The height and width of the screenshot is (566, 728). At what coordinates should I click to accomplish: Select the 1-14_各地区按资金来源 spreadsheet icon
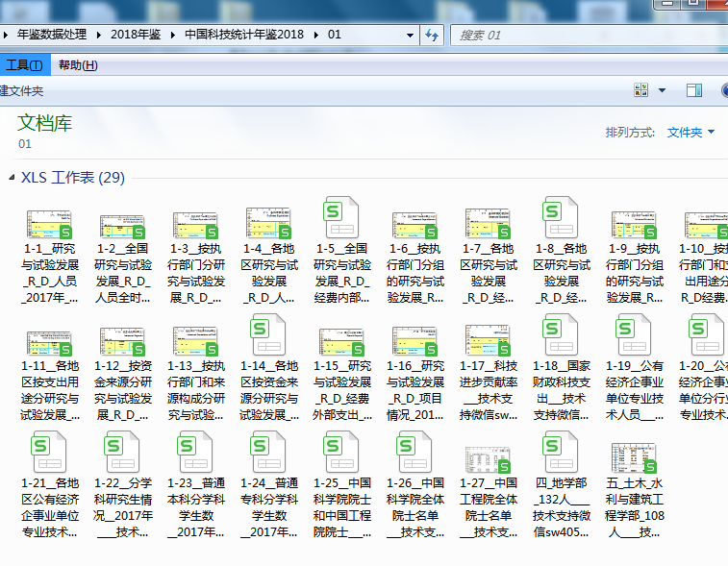[268, 334]
